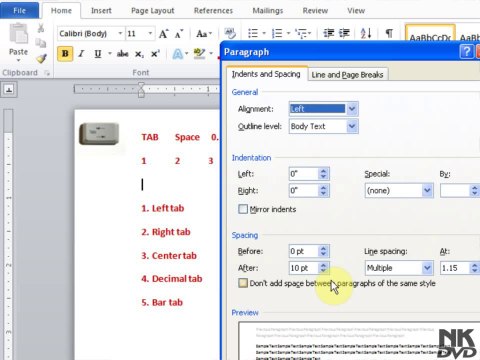Click '1. Left tab' text in document
Image resolution: width=480 pixels, height=360 pixels.
163,208
